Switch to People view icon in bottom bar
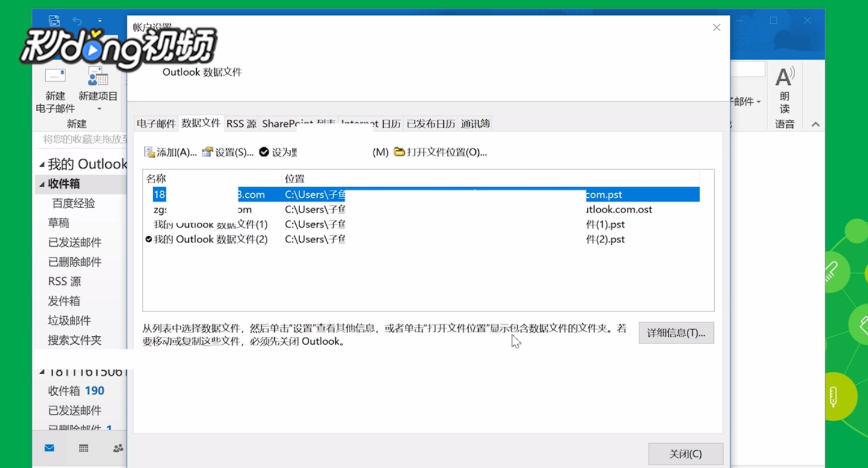 click(x=119, y=448)
